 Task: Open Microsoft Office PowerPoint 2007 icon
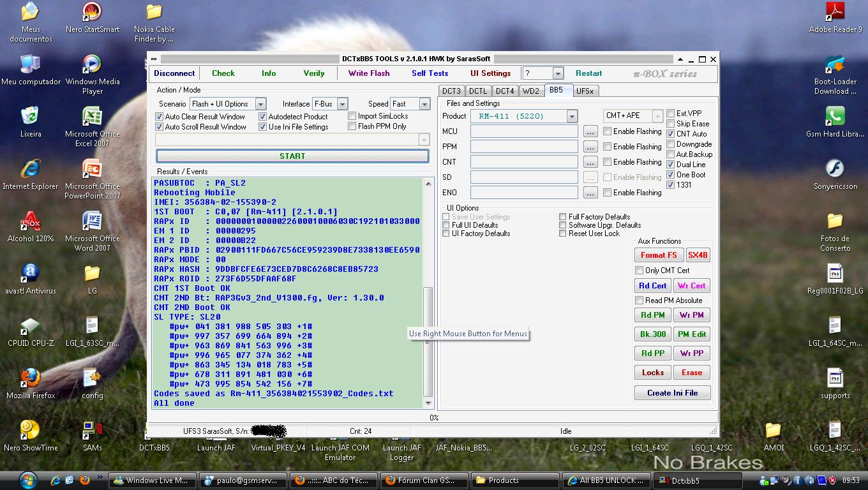point(92,179)
